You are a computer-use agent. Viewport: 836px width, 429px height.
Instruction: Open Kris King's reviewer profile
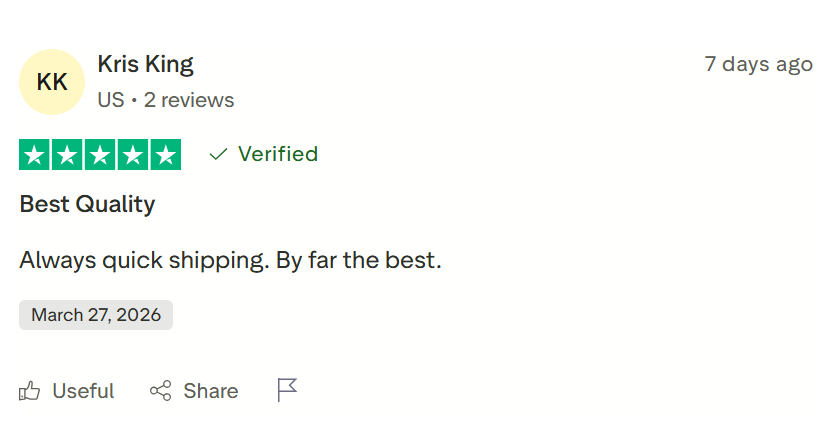pos(145,64)
